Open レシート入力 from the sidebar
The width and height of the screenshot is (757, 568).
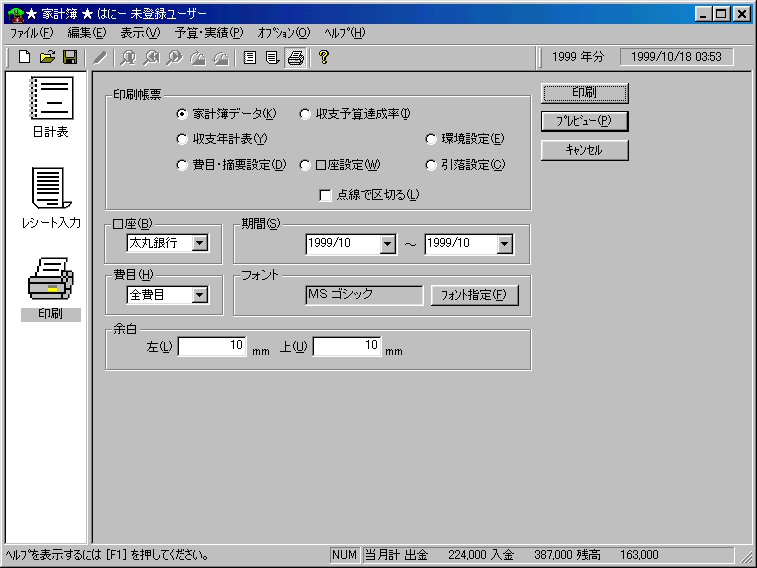pos(51,198)
